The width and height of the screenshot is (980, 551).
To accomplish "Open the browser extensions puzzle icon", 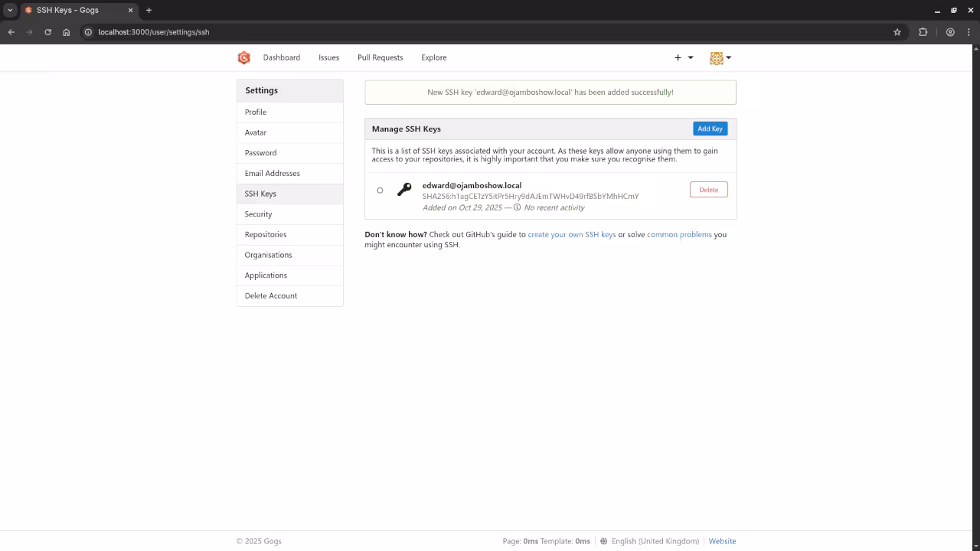I will tap(923, 32).
